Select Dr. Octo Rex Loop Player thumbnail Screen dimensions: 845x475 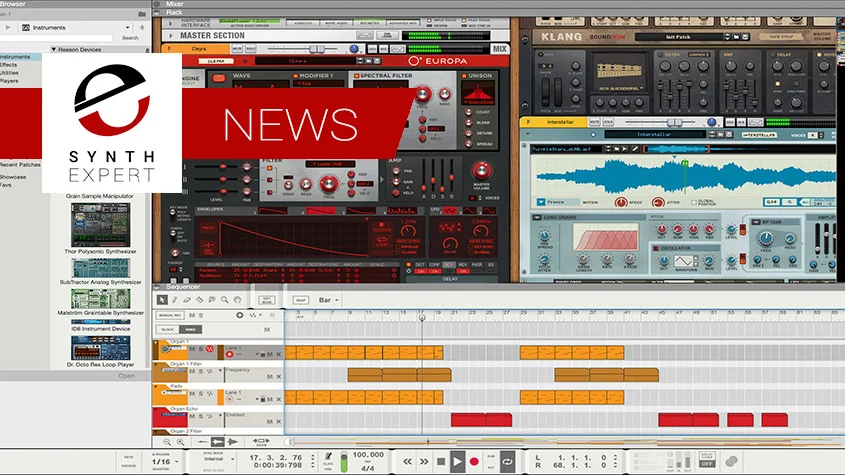pos(100,348)
